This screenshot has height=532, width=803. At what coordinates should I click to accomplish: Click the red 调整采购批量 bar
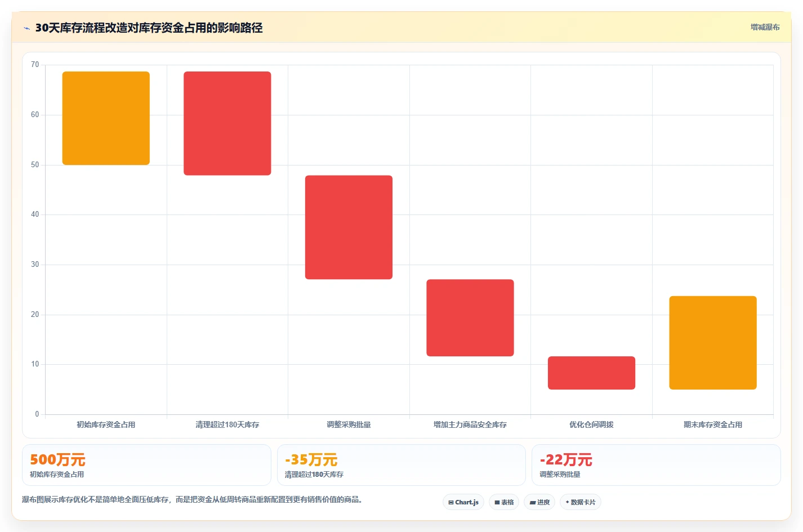tap(349, 227)
